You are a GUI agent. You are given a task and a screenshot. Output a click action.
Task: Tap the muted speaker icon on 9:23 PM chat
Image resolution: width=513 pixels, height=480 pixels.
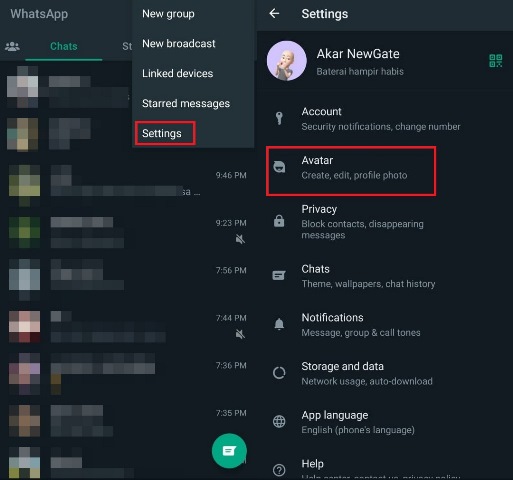240,239
